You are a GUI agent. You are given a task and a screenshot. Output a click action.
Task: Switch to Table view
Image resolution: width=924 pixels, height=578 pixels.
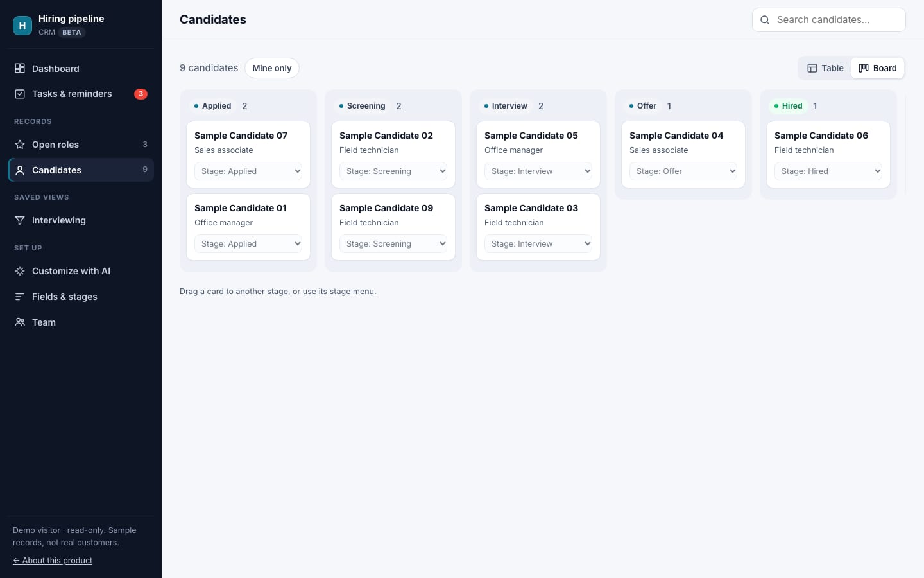(x=825, y=68)
